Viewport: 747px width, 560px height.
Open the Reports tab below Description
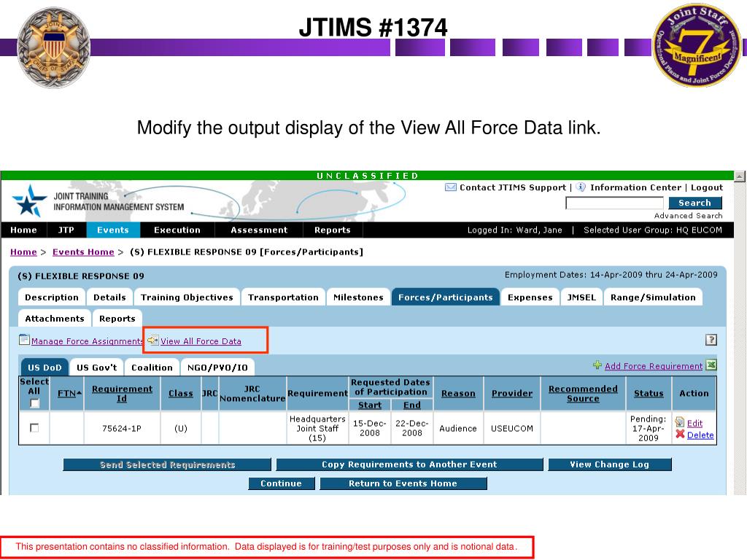[x=117, y=319]
